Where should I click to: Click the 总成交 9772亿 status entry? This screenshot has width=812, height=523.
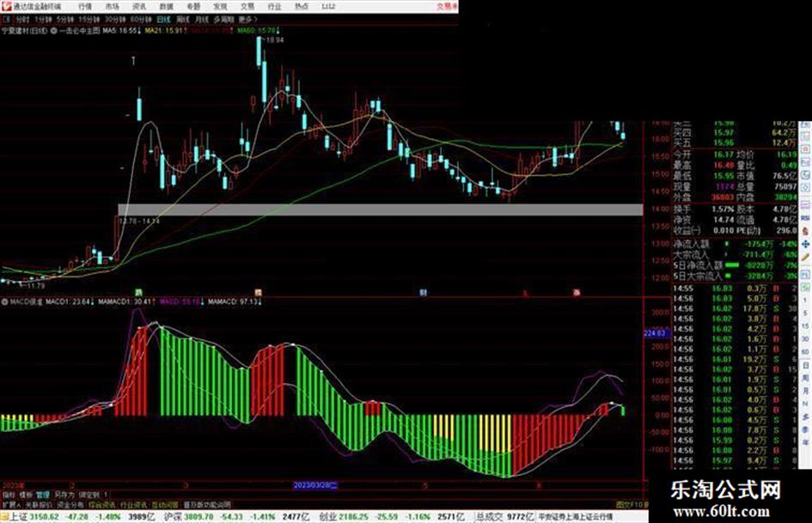coord(504,517)
